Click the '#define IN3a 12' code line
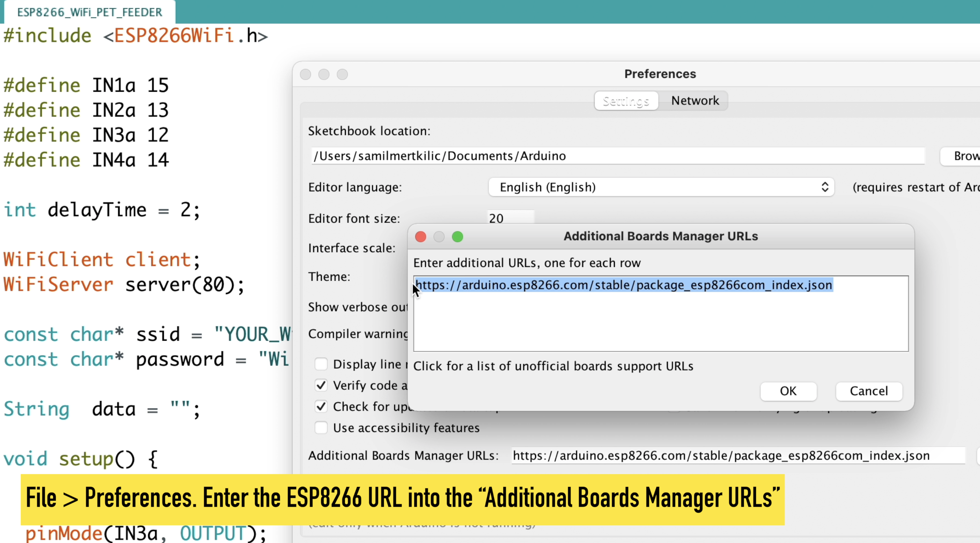This screenshot has height=543, width=980. click(x=86, y=135)
